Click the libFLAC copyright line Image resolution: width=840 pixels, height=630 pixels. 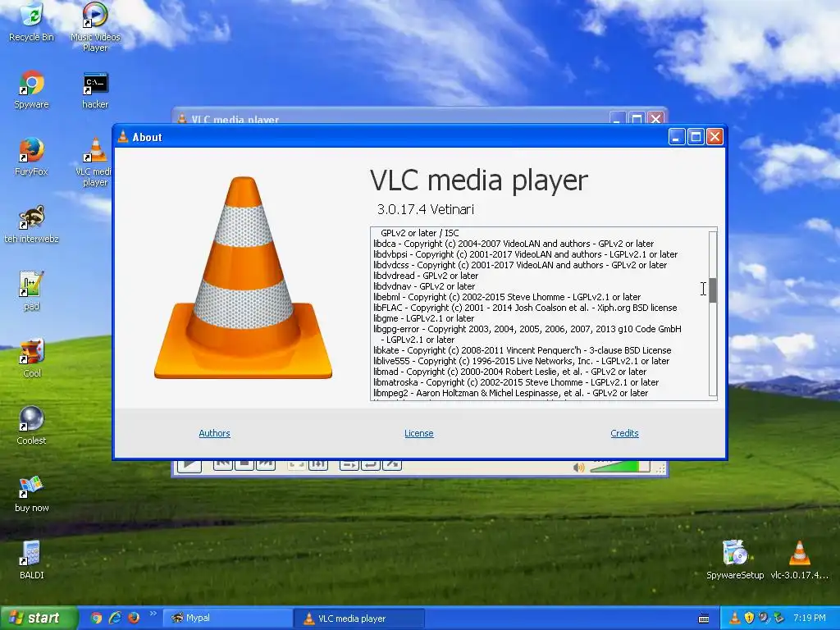525,308
